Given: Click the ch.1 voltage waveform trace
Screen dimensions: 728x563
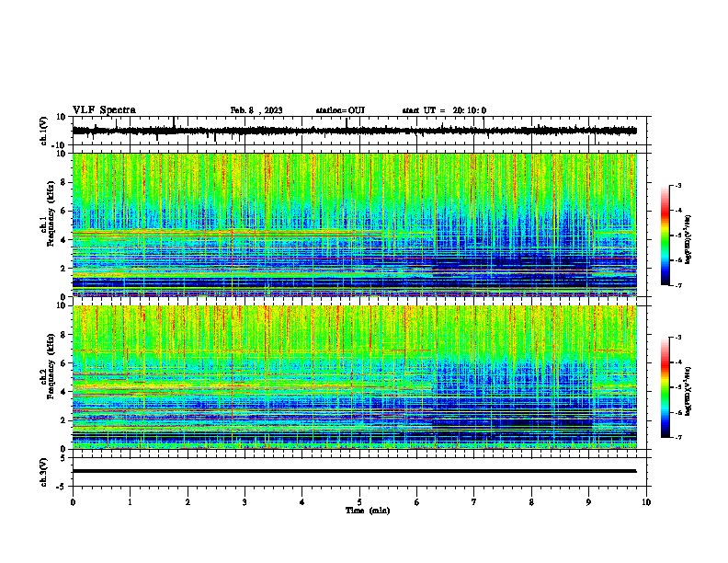Looking at the screenshot, I should click(x=354, y=131).
